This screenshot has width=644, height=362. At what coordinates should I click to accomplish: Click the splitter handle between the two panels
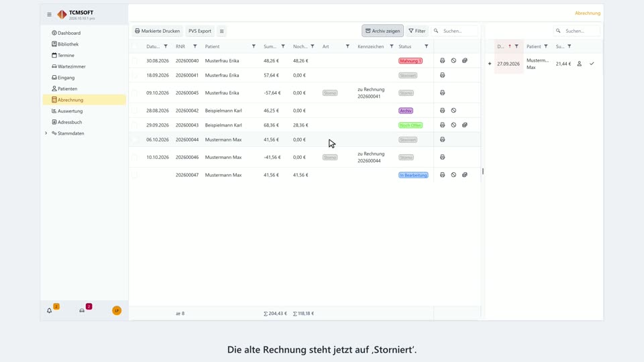[x=482, y=171]
